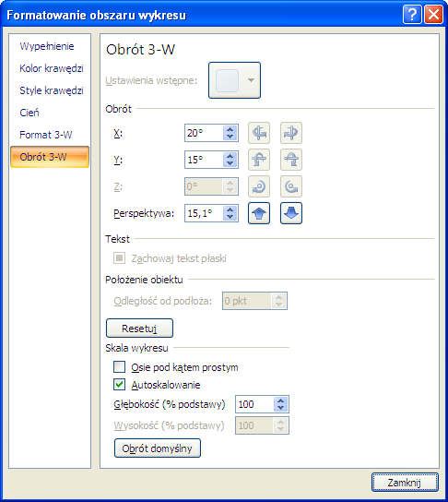
Task: Click the Obrót domyślny button
Action: (x=158, y=448)
